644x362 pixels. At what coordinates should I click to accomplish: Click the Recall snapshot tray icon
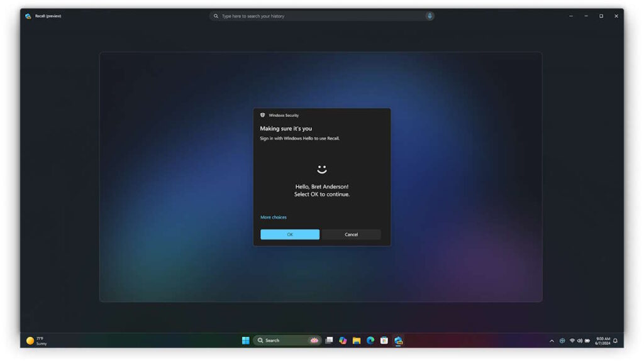pos(562,341)
